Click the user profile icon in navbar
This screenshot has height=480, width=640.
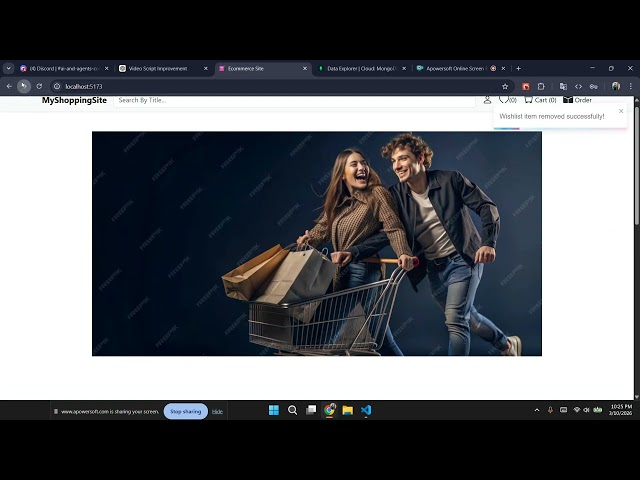[x=488, y=100]
